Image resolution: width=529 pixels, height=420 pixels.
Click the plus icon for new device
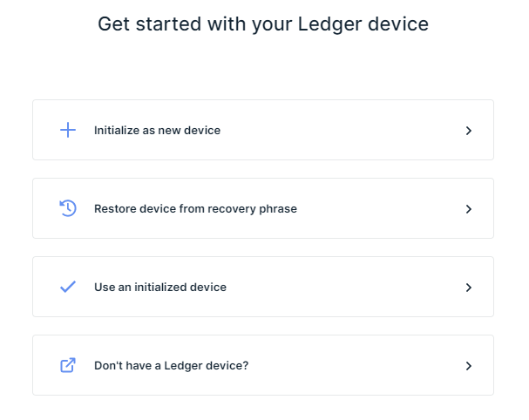[68, 130]
